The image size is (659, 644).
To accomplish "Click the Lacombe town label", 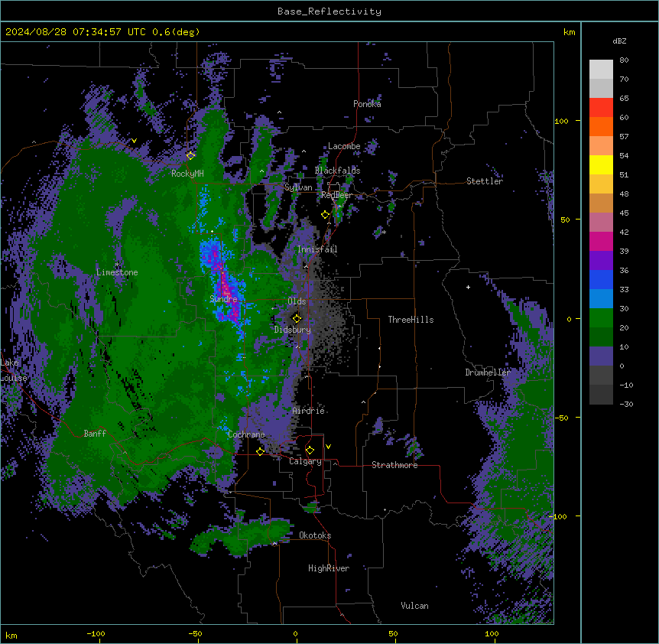I will pyautogui.click(x=344, y=146).
